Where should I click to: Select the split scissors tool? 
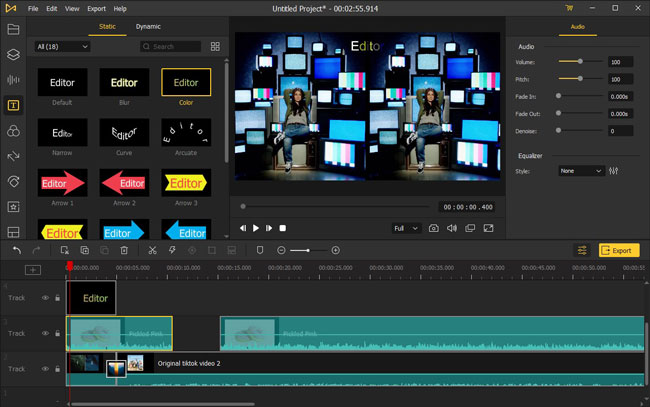(x=153, y=250)
